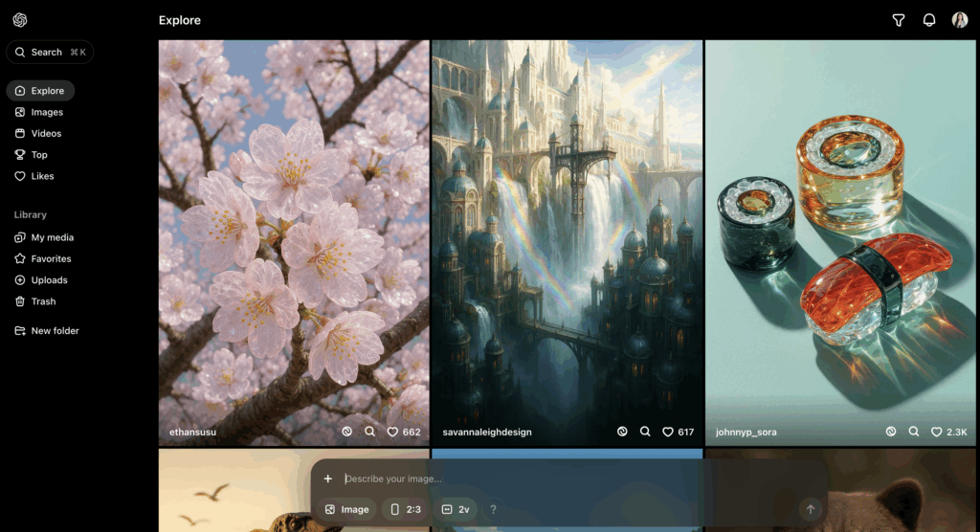Click the magnifier icon on johnnyp_sora's image
The image size is (980, 532).
(x=914, y=432)
